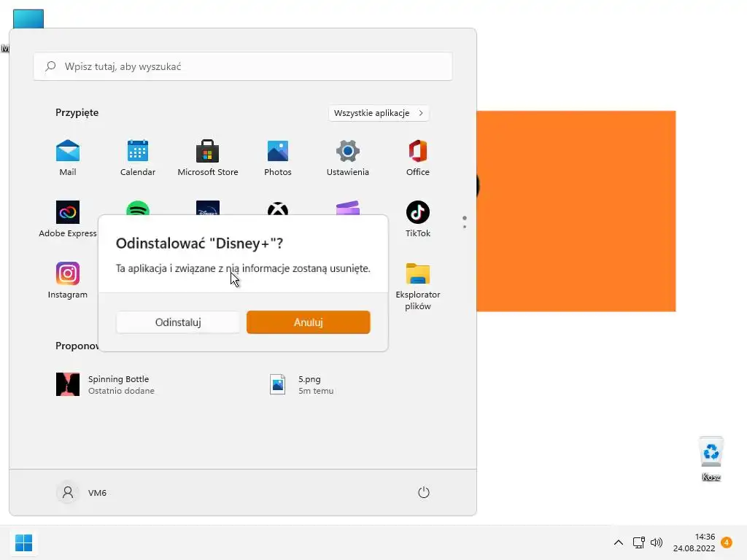Open the Xbox app icon
This screenshot has height=560, width=747.
(x=278, y=209)
